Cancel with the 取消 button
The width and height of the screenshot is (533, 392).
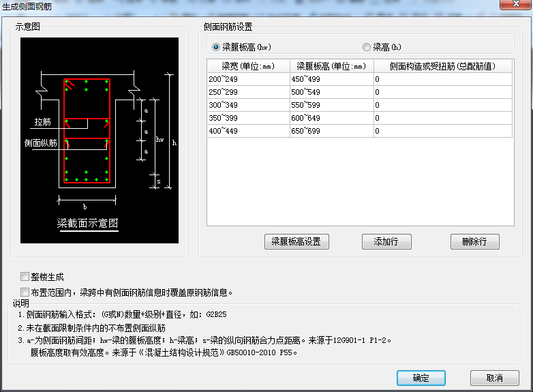click(x=495, y=378)
